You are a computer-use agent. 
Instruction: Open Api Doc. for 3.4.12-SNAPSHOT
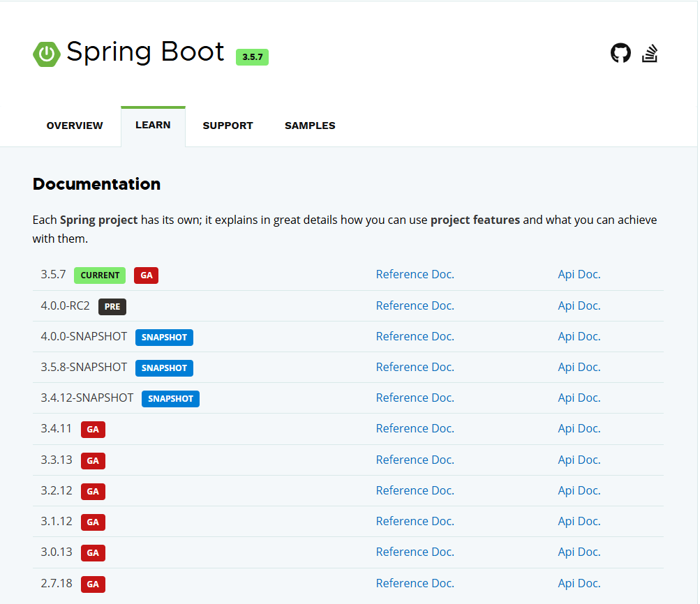click(579, 398)
